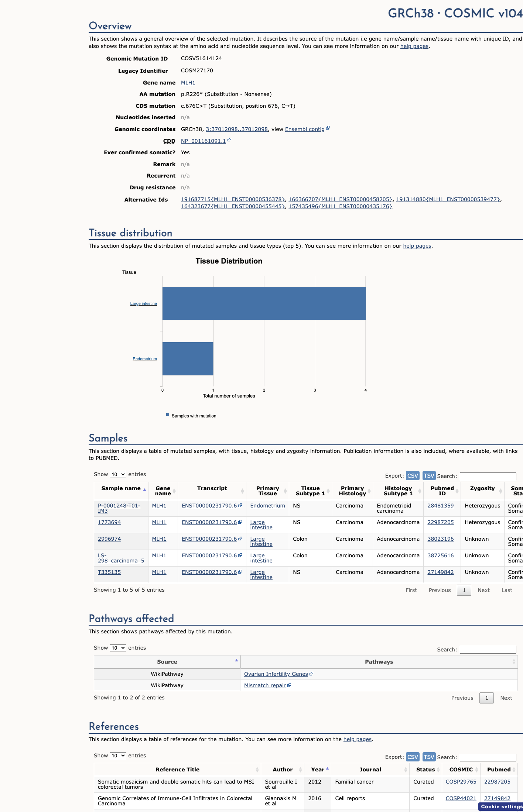
Task: Go to First page in Samples table
Action: [x=411, y=590]
